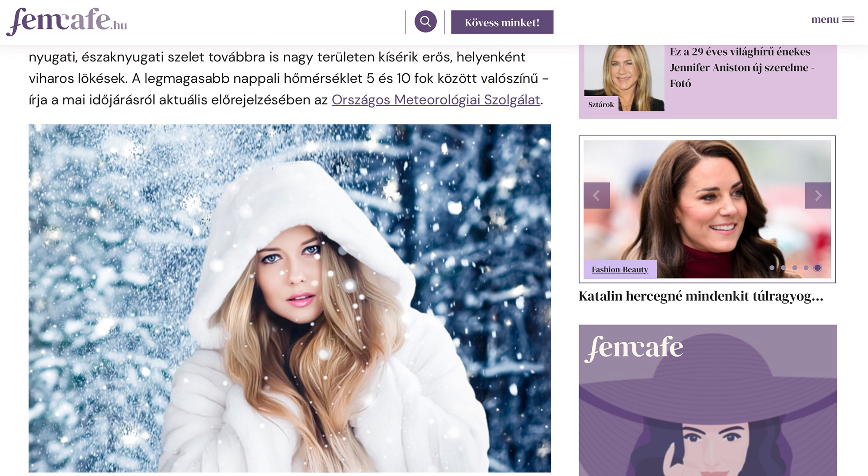Screen dimensions: 868x476
Task: Click the magnifying glass search icon
Action: [x=425, y=22]
